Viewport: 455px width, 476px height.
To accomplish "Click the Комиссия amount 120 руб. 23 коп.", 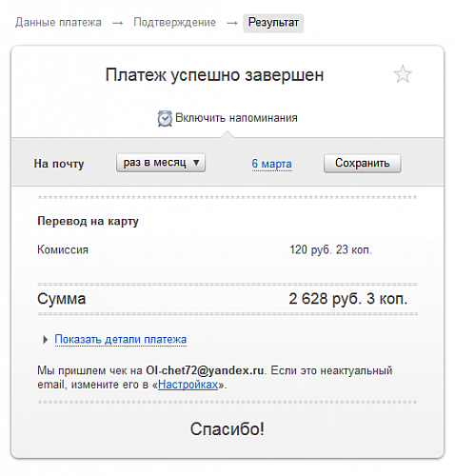I will (330, 249).
